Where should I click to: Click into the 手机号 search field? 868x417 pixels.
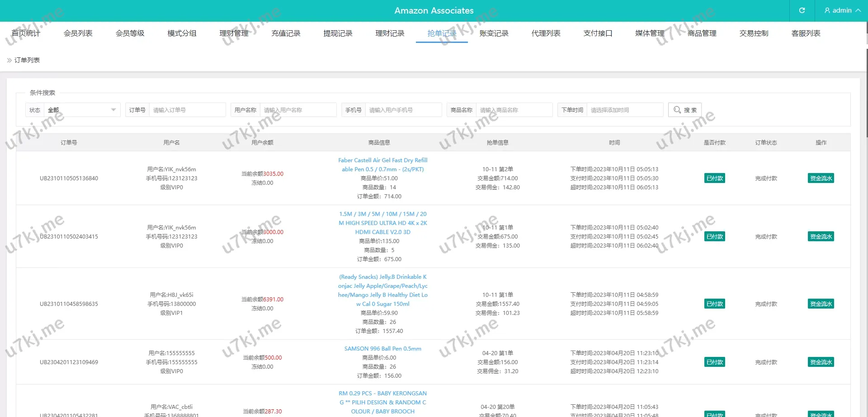pyautogui.click(x=403, y=110)
